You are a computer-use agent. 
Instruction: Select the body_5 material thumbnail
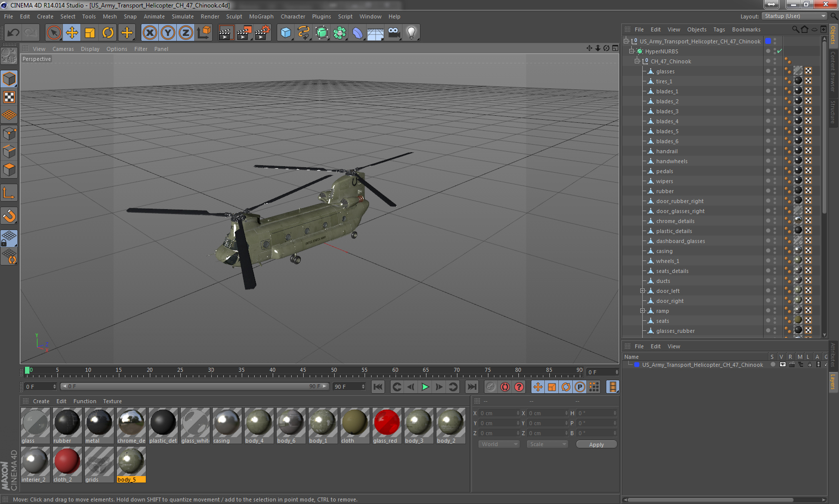[x=131, y=465]
